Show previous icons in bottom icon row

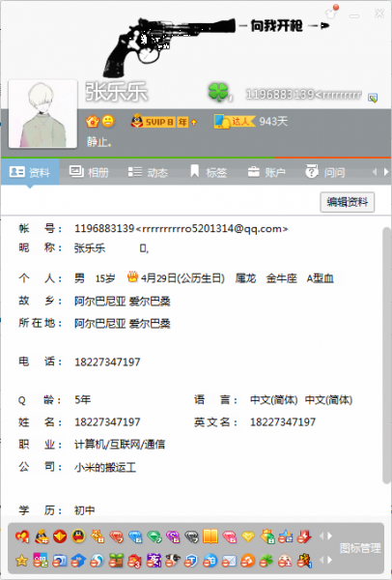click(x=321, y=561)
